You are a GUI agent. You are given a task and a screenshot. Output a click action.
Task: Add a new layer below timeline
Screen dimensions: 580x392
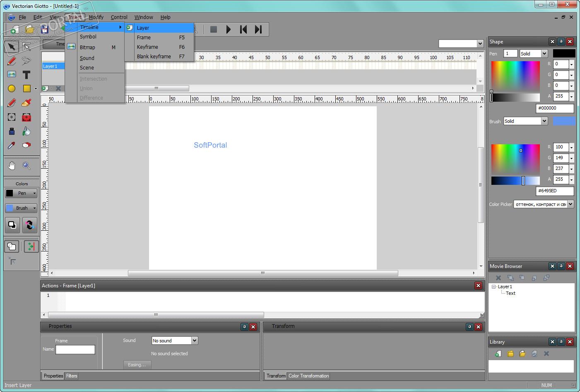coord(45,88)
